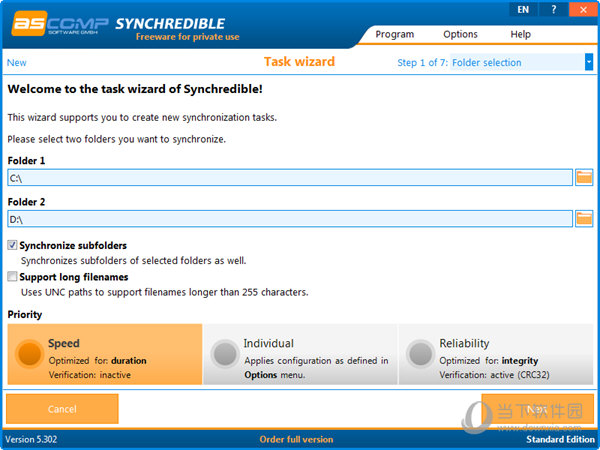Expand the wizard step dropdown arrow
Screen dimensions: 600x450
pyautogui.click(x=589, y=62)
